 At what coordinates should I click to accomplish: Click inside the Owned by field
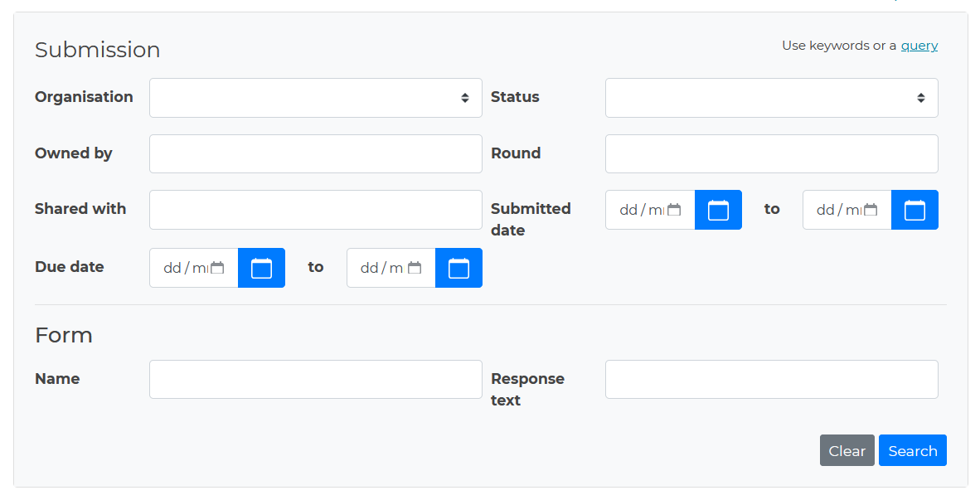click(315, 153)
